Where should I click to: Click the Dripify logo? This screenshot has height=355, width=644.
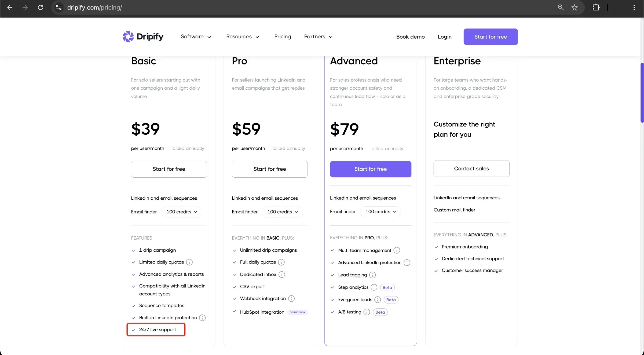[143, 36]
